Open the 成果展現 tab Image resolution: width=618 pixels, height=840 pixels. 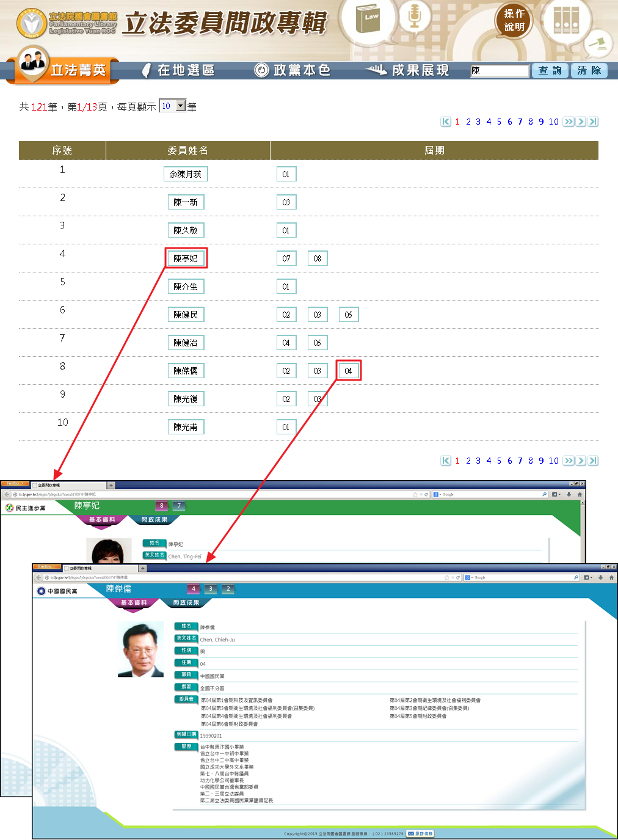[407, 70]
